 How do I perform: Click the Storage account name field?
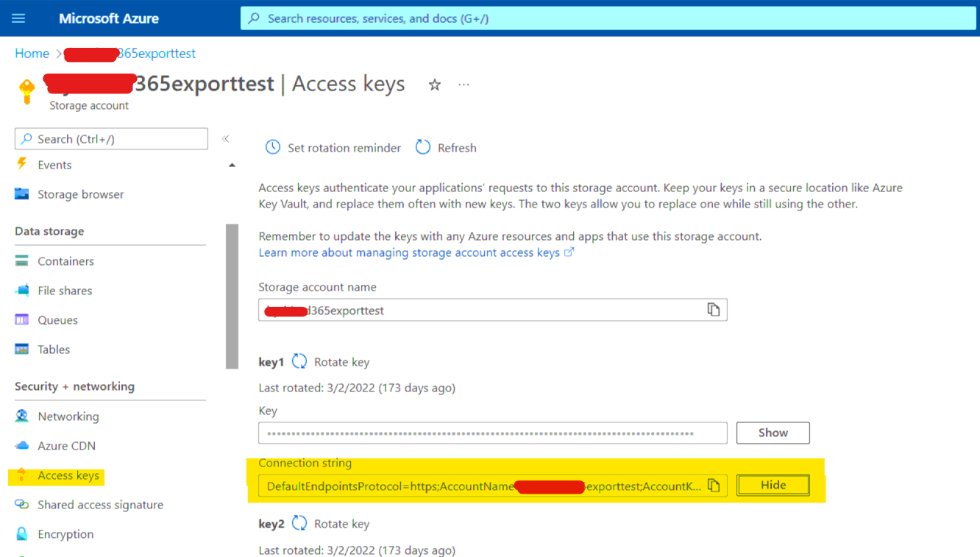pos(492,310)
